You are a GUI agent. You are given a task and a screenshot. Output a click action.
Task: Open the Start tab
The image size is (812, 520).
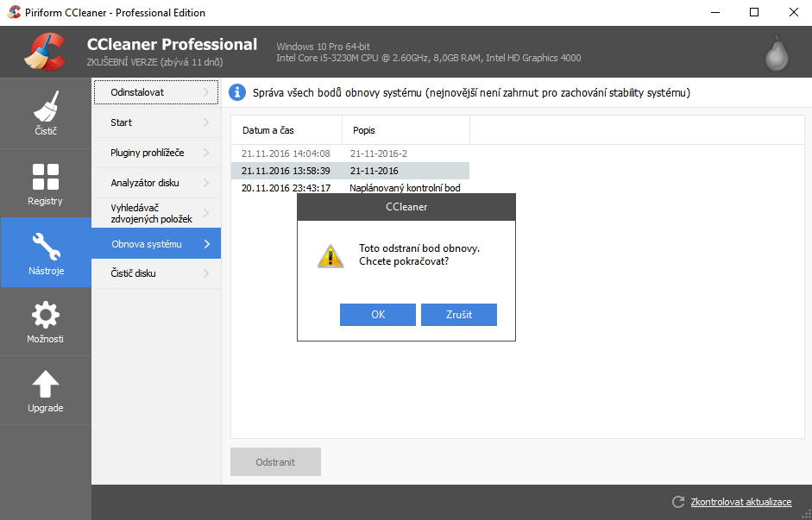coord(156,122)
